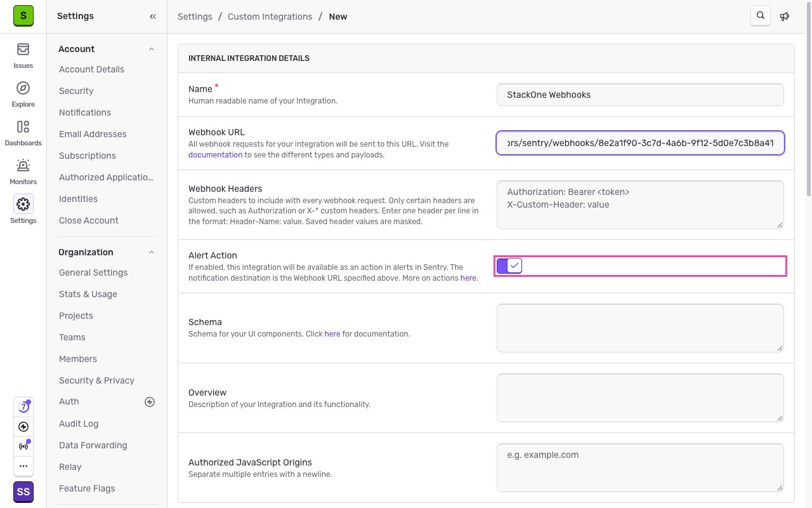This screenshot has width=812, height=508.
Task: Click the Schema text area
Action: (x=640, y=328)
